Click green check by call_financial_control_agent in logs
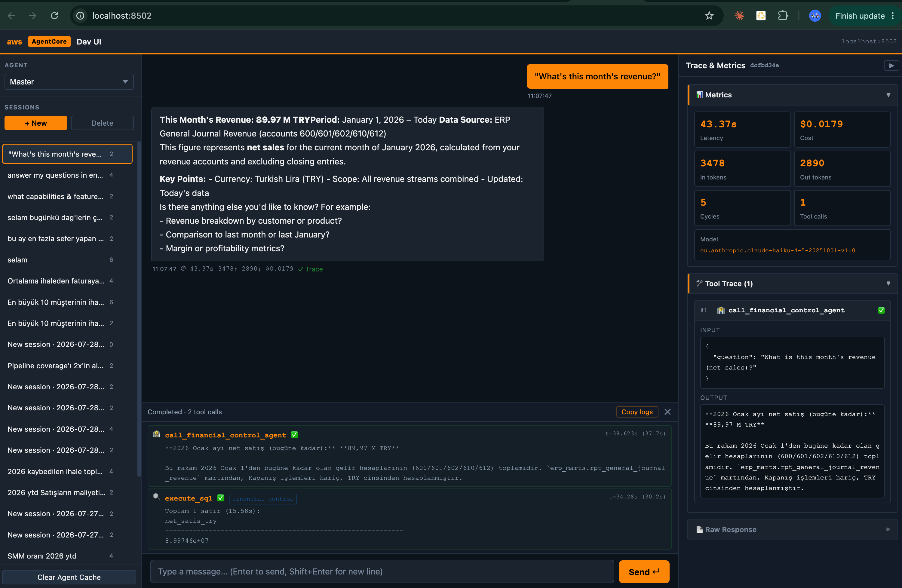 pyautogui.click(x=294, y=435)
